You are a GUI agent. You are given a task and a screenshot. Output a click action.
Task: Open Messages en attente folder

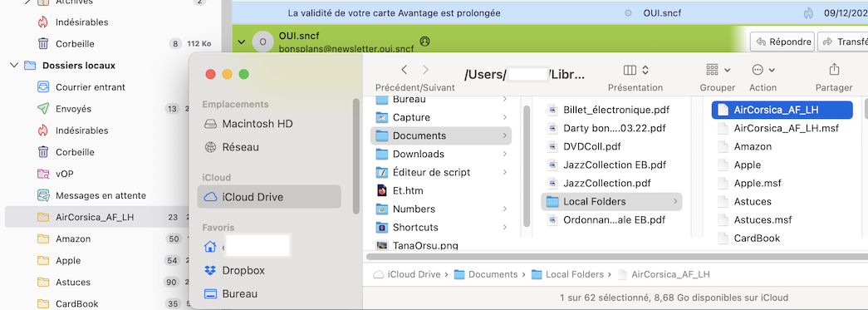pyautogui.click(x=101, y=195)
